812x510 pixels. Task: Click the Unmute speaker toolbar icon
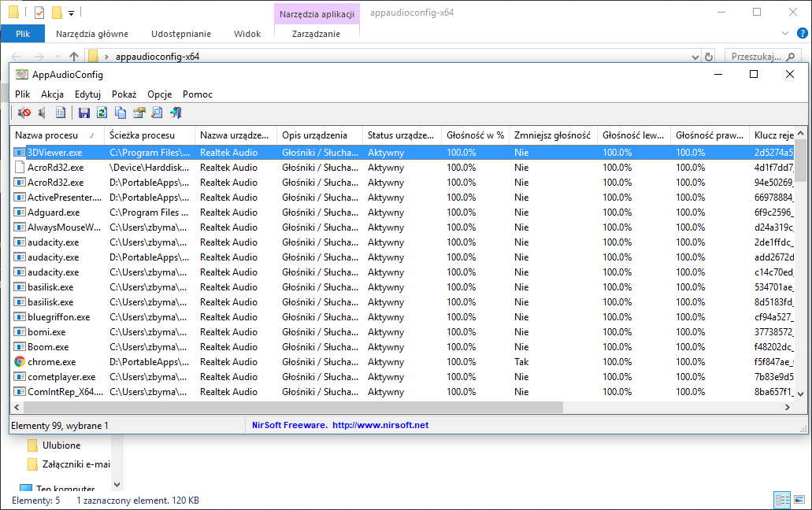(x=43, y=113)
